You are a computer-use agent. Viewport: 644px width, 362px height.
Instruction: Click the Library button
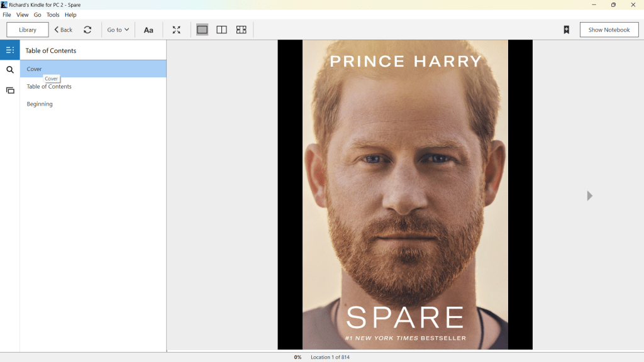pos(28,30)
